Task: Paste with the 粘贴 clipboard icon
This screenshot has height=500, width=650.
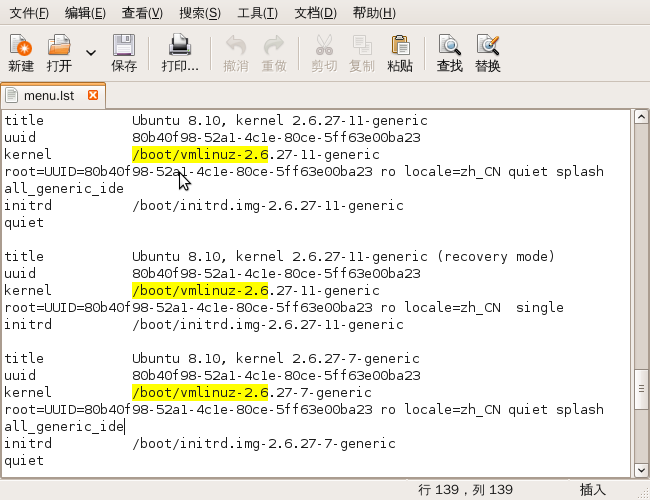Action: (400, 46)
